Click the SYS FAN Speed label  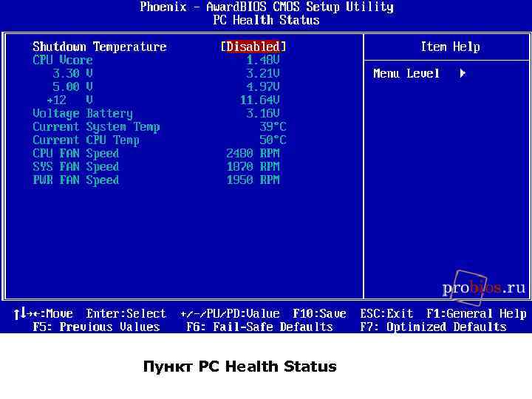click(x=76, y=166)
